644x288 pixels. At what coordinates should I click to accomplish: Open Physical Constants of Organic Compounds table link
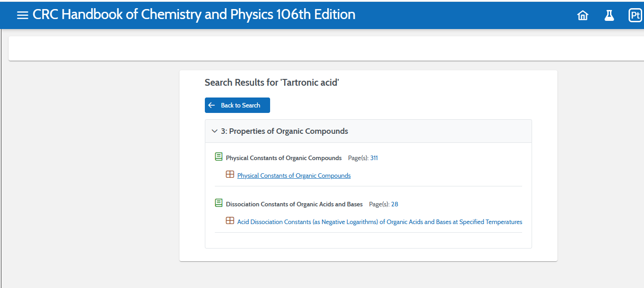(294, 176)
